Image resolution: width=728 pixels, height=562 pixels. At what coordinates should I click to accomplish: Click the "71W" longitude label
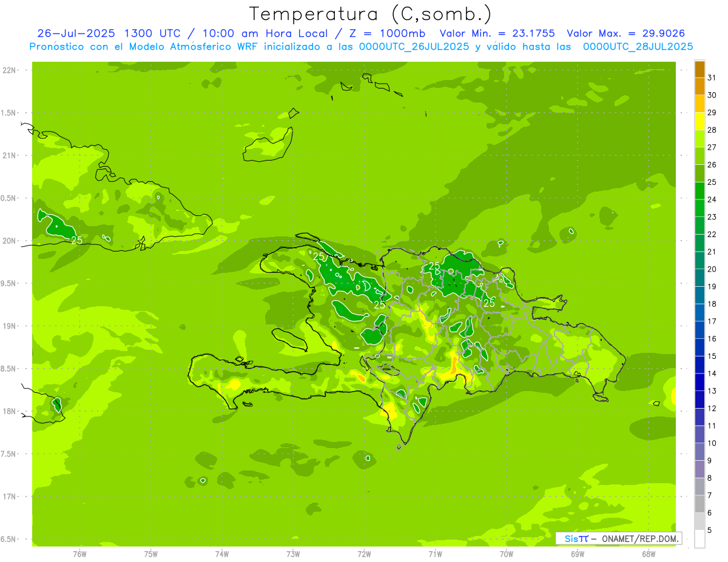click(435, 554)
